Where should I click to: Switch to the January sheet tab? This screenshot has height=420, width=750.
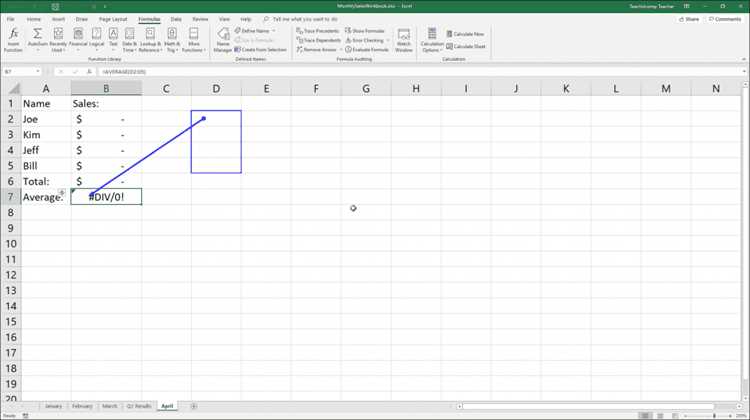click(x=53, y=406)
